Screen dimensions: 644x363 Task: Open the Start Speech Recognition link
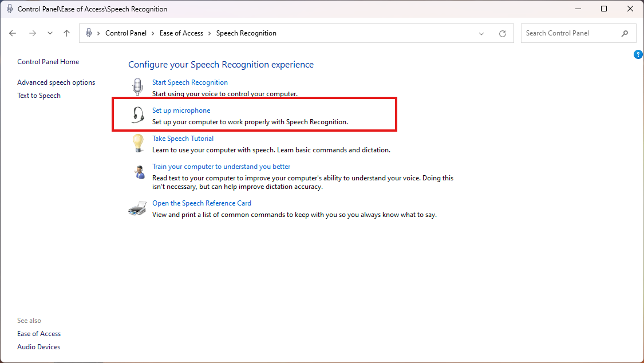(189, 82)
